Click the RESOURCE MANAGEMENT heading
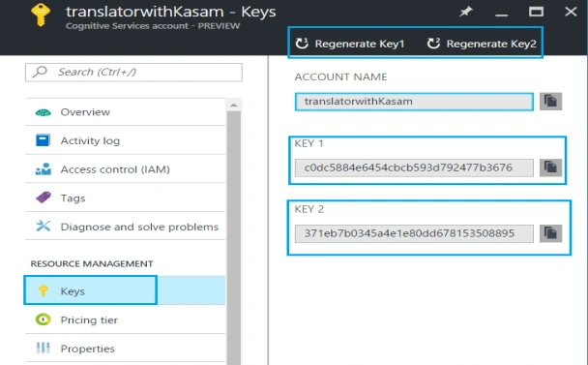The width and height of the screenshot is (588, 365). [x=92, y=263]
